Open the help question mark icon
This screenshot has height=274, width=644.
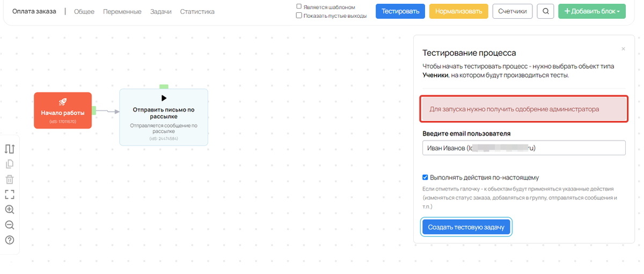[x=9, y=240]
